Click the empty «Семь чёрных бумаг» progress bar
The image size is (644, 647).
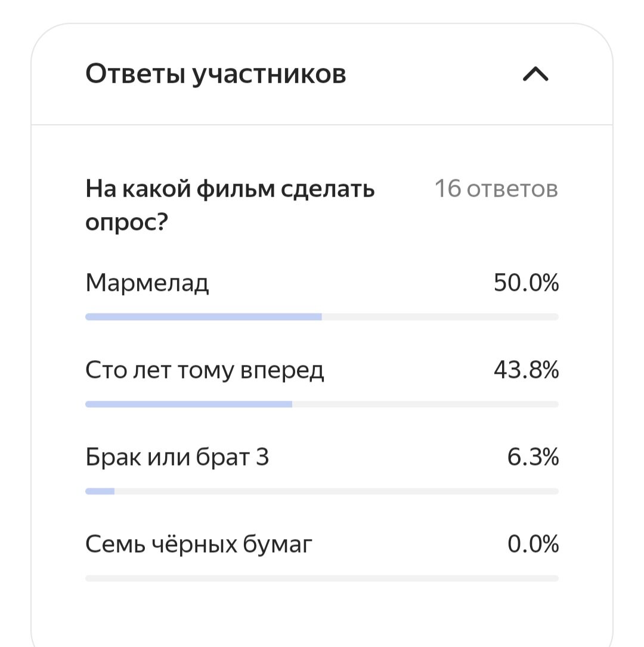tap(322, 577)
